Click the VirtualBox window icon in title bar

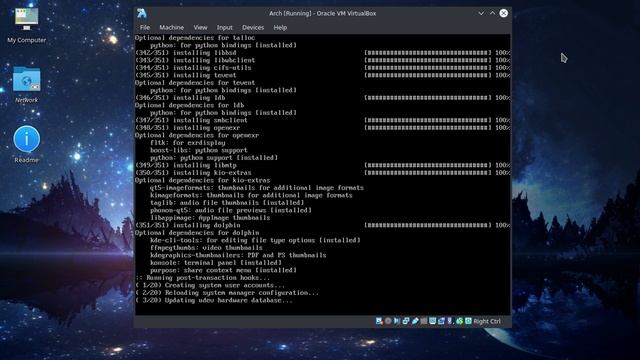pos(142,13)
